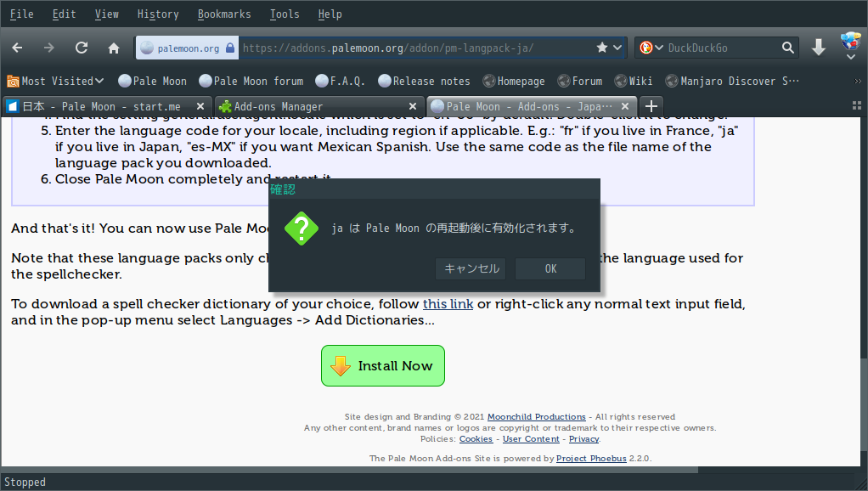Open the F.A.Q. bookmark
This screenshot has width=868, height=491.
pos(340,82)
